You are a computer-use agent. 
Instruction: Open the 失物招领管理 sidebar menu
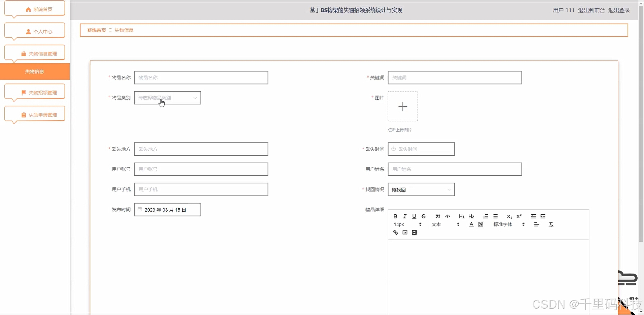(35, 93)
